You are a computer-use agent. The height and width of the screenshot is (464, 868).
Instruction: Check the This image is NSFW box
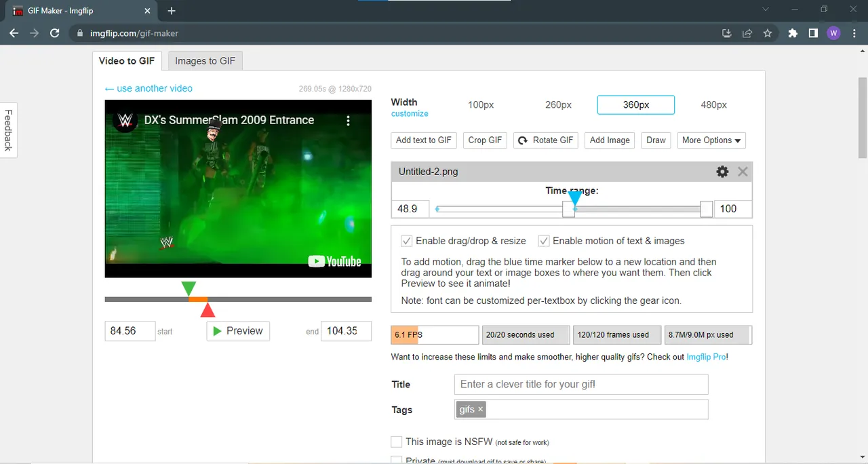(x=397, y=442)
